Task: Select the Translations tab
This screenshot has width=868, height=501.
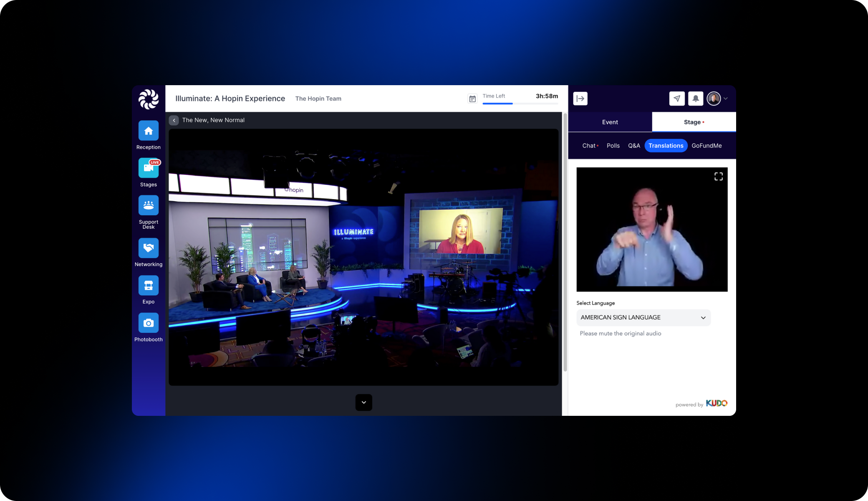Action: click(666, 146)
